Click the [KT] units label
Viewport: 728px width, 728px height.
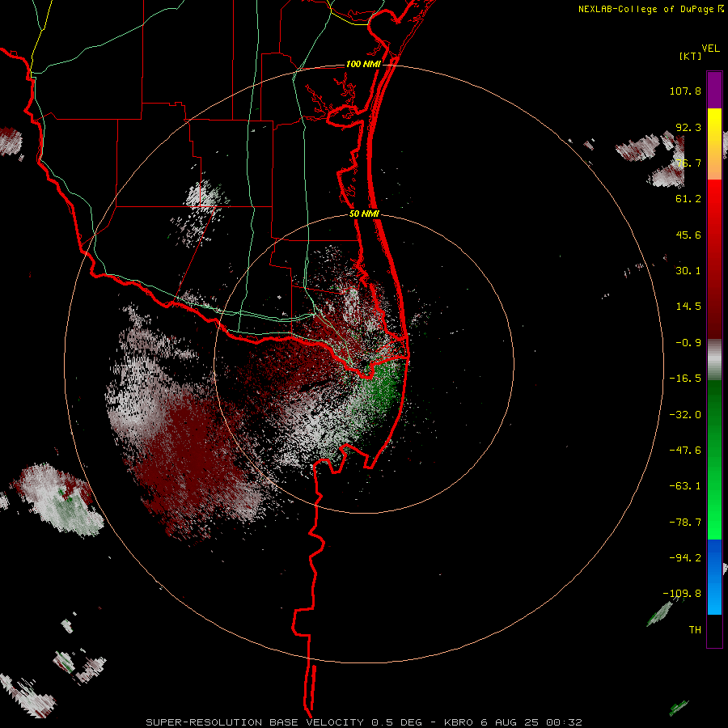pyautogui.click(x=691, y=57)
